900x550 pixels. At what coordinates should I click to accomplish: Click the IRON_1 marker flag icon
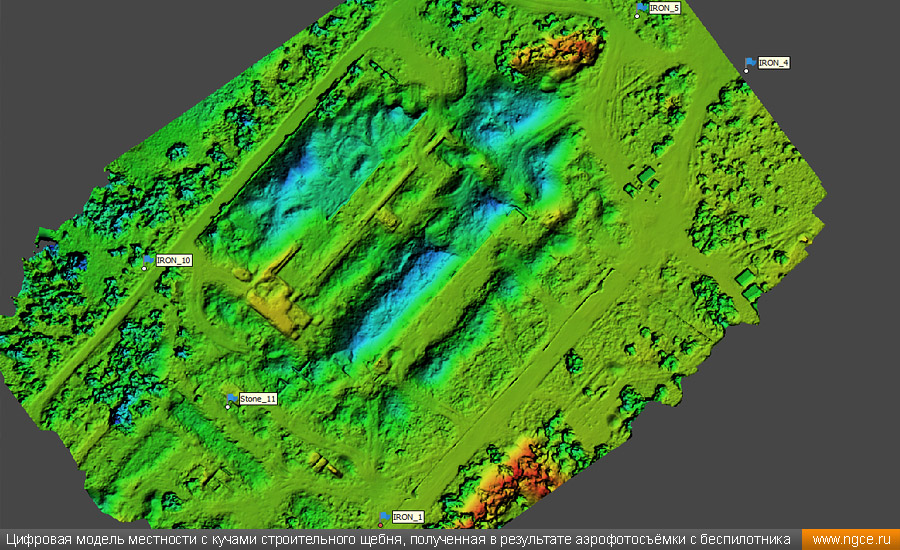(385, 517)
